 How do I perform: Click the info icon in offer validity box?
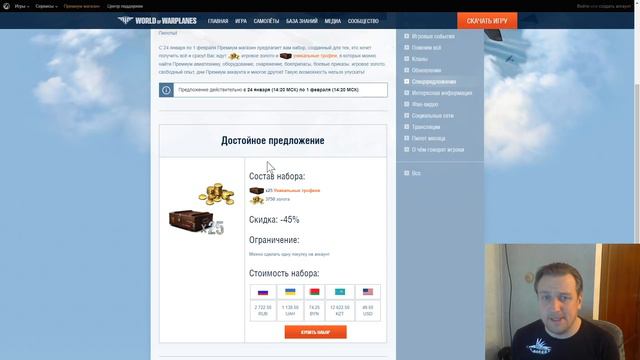166,90
